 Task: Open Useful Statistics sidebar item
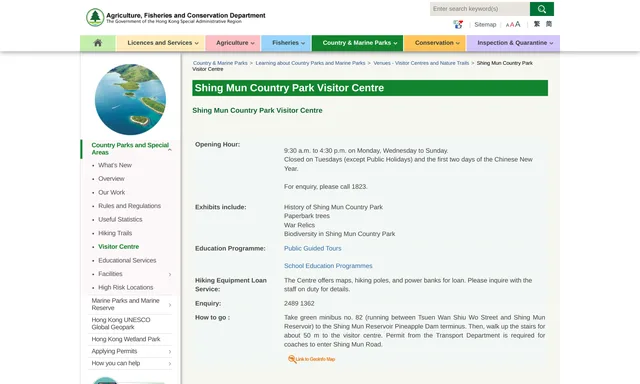tap(120, 220)
